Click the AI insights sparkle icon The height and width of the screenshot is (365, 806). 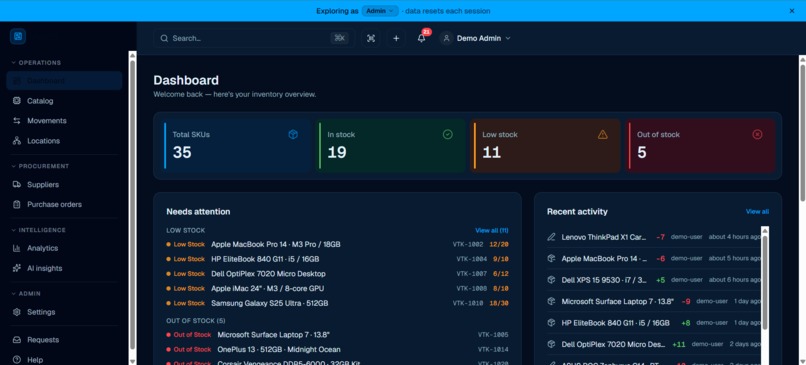17,268
